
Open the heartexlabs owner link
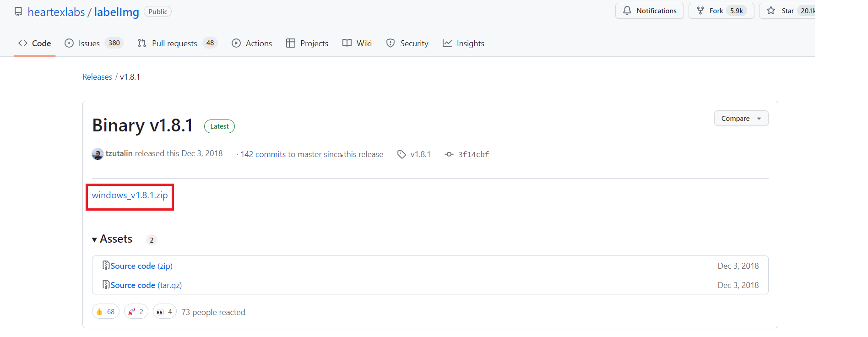point(56,12)
